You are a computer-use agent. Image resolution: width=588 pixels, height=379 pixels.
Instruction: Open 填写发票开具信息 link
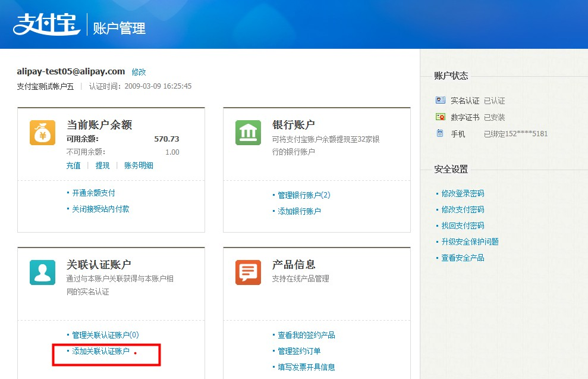(306, 367)
